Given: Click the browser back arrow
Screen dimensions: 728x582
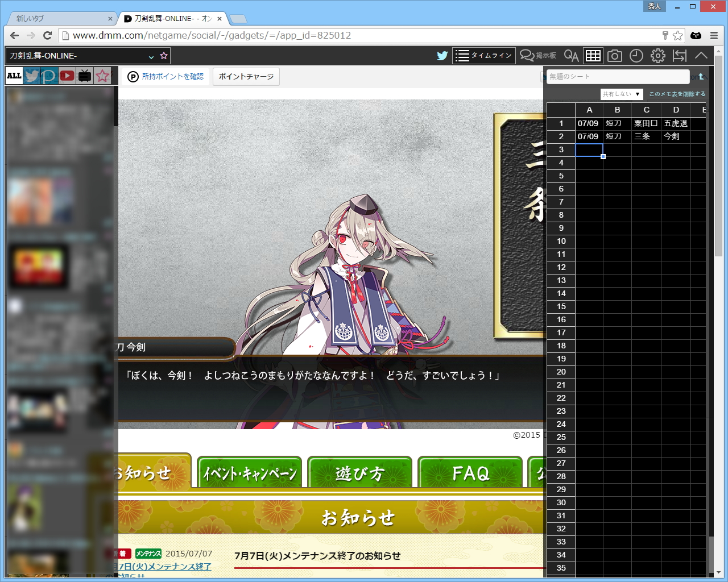Looking at the screenshot, I should coord(15,35).
